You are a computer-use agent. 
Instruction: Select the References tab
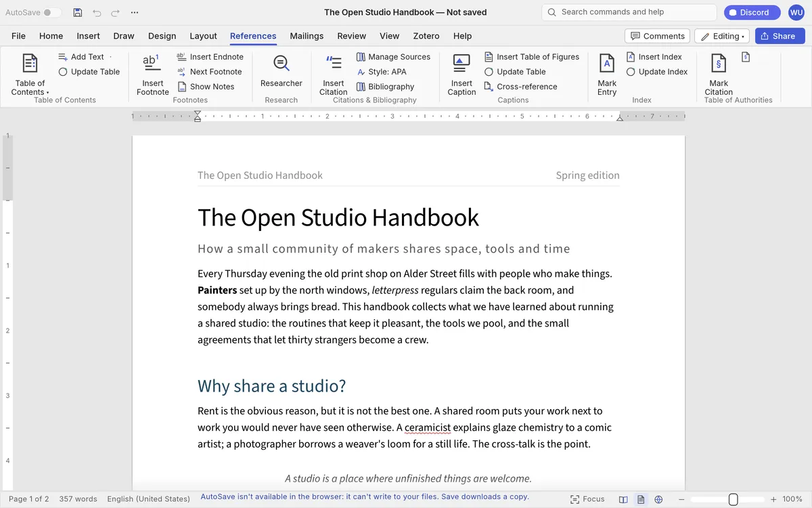tap(253, 36)
